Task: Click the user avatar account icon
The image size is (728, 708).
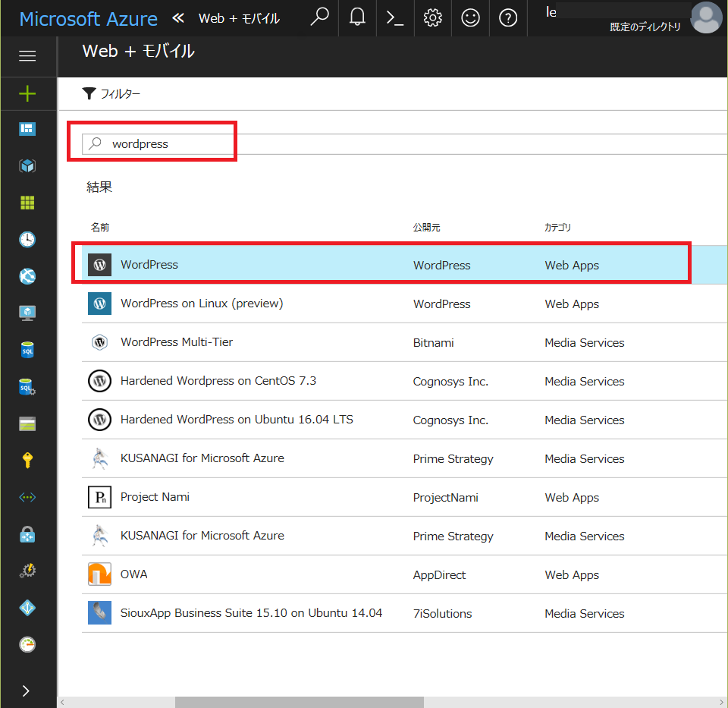Action: 706,17
